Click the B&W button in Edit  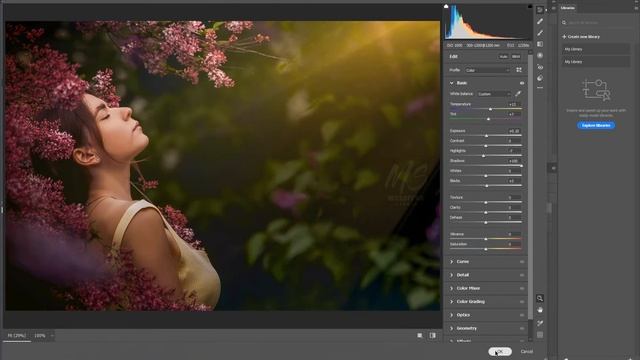[x=516, y=57]
